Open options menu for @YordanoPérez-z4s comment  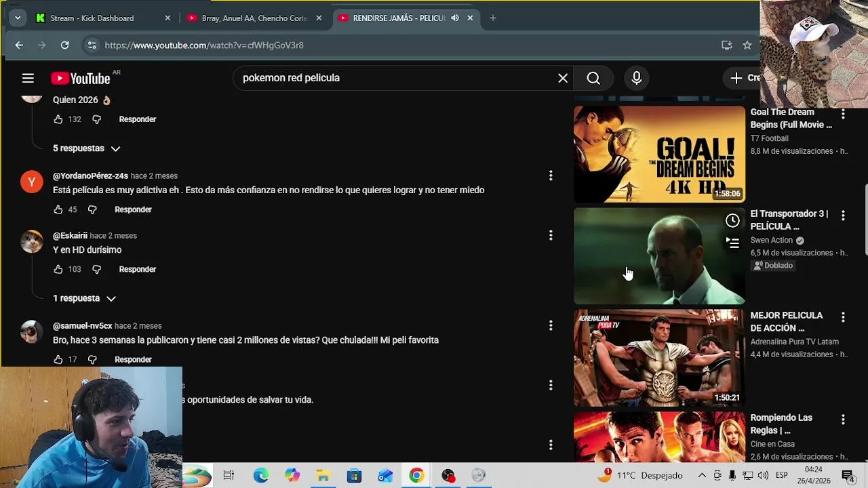(x=551, y=176)
